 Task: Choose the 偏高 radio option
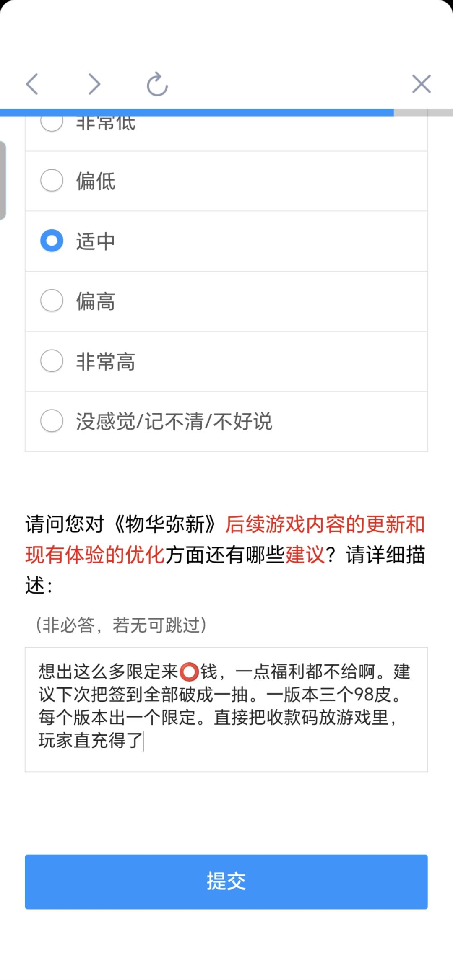(x=52, y=301)
